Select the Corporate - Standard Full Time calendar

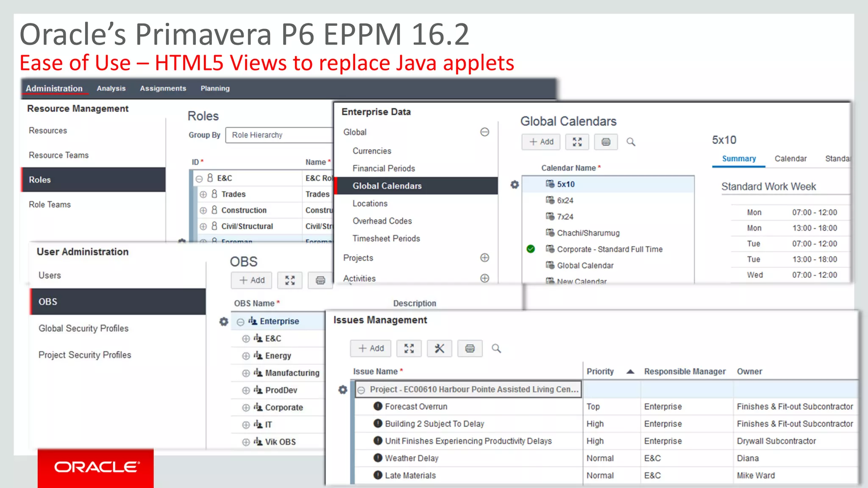[x=609, y=250]
